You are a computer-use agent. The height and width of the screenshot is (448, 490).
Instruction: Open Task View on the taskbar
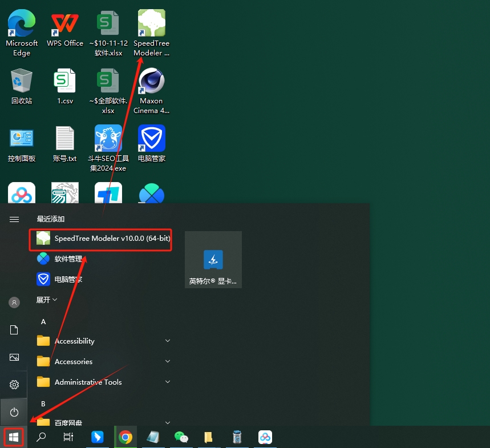pos(68,437)
